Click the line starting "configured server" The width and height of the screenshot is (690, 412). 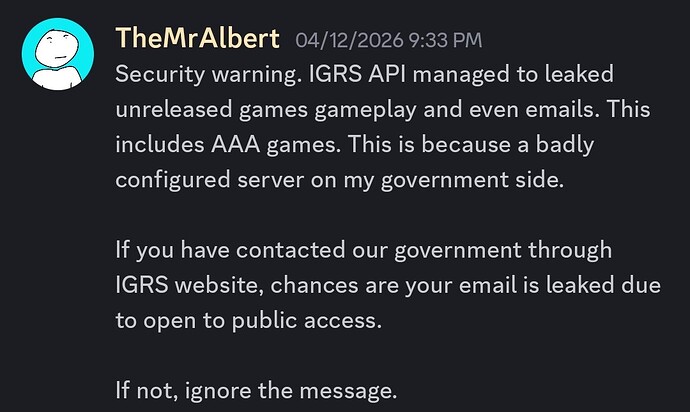click(339, 180)
